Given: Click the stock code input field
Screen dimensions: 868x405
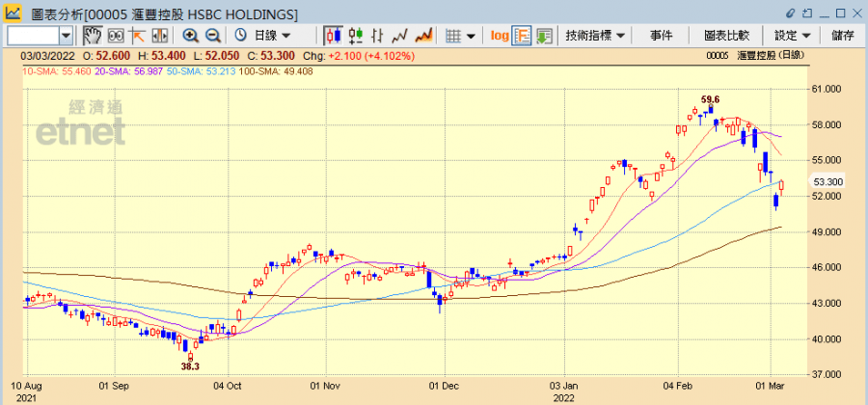Looking at the screenshot, I should pyautogui.click(x=32, y=36).
